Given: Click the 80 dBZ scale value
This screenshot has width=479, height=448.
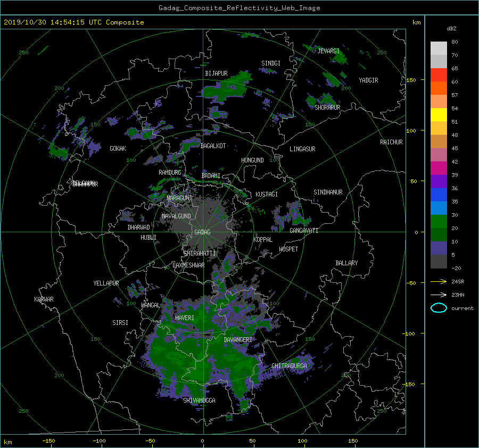Looking at the screenshot, I should pos(455,42).
